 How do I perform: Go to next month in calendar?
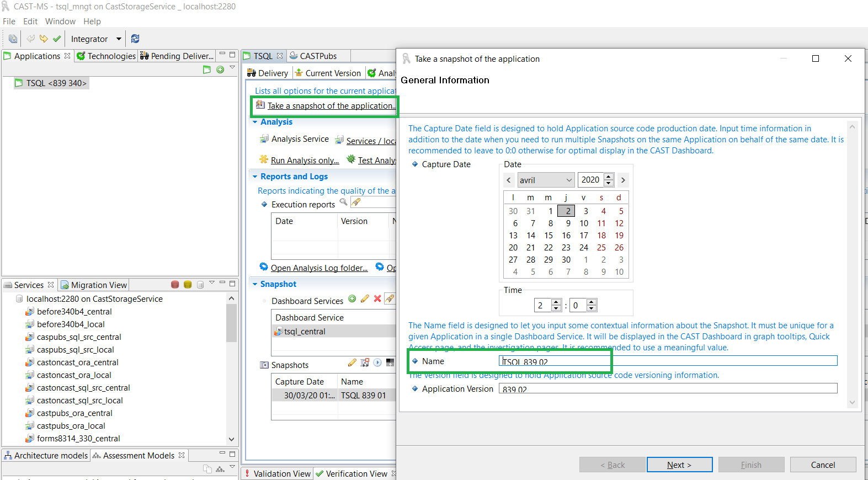tap(623, 180)
